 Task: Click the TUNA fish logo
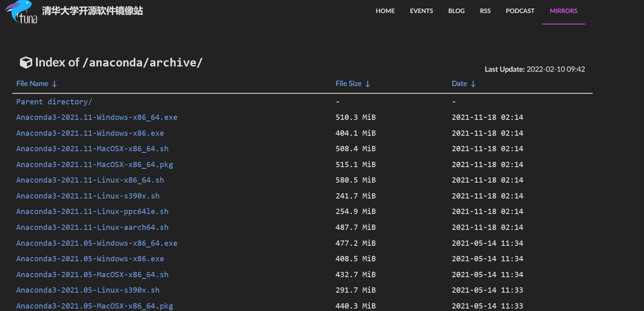21,12
